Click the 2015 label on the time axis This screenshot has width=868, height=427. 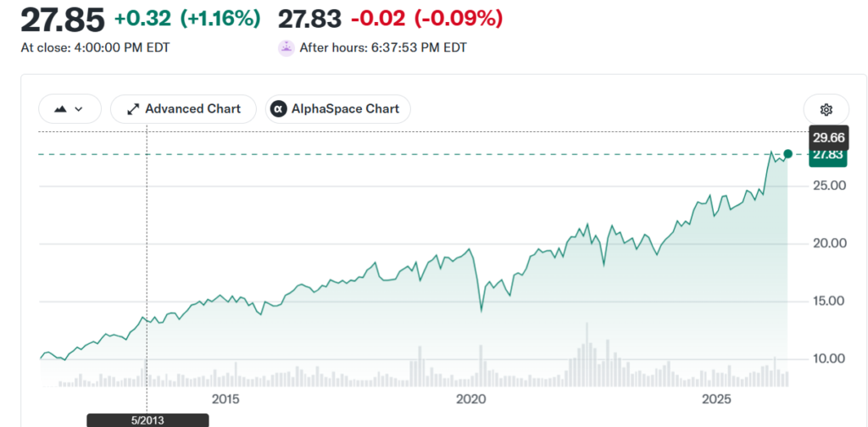pos(225,399)
